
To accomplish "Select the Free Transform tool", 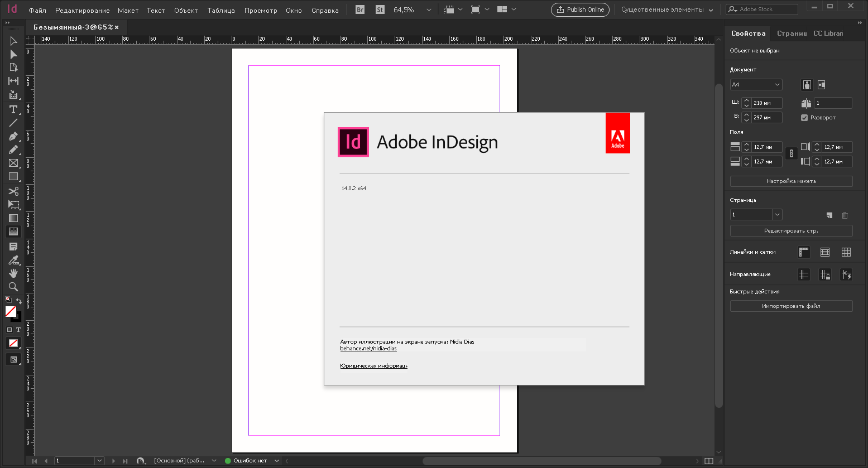I will [13, 205].
